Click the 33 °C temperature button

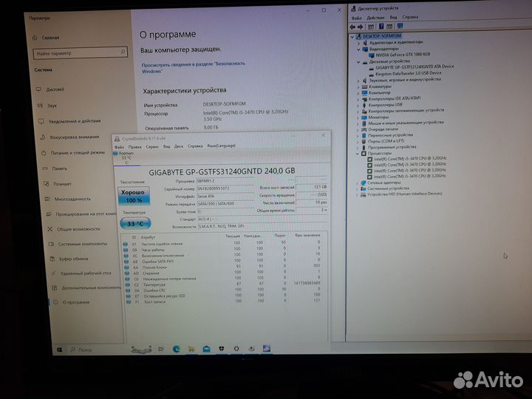(135, 224)
